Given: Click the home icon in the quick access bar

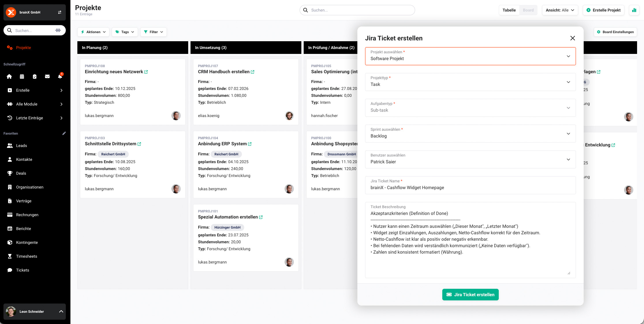Looking at the screenshot, I should click(x=9, y=76).
